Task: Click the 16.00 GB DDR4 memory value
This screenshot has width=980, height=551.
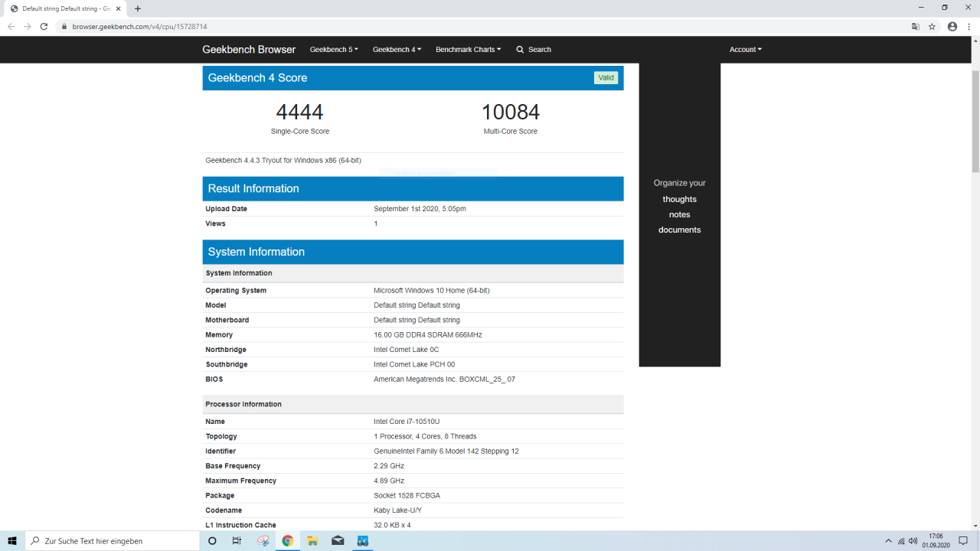Action: [x=428, y=335]
